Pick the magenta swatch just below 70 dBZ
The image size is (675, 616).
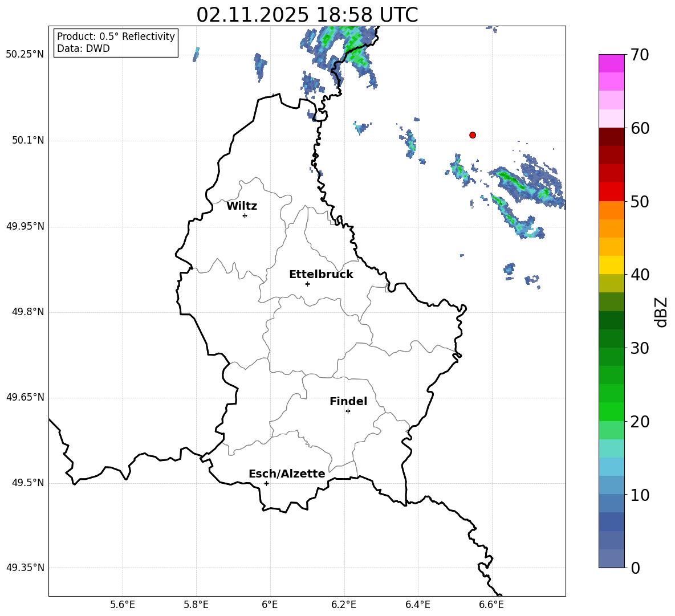point(612,64)
